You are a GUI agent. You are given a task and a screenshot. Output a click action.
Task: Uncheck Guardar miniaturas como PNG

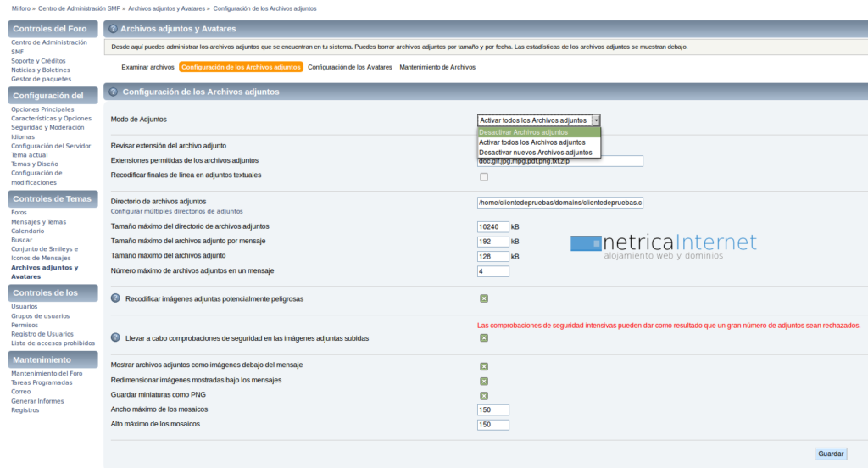pos(484,395)
